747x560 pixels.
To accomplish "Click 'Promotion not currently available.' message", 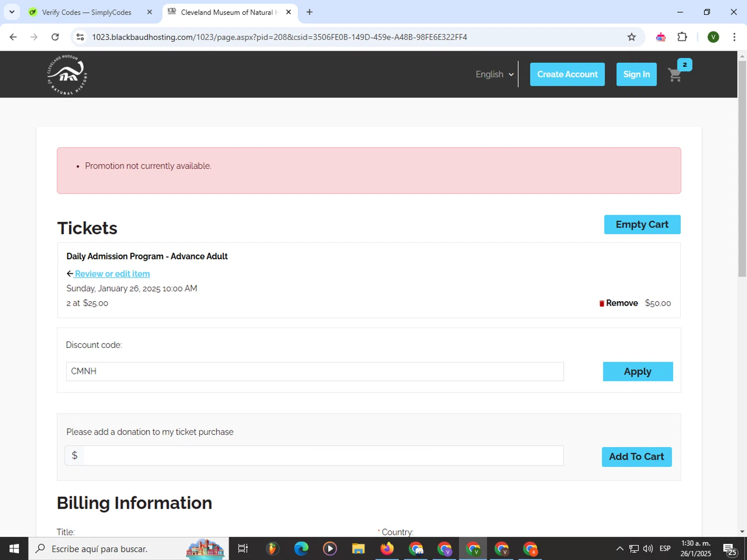I will click(x=148, y=166).
